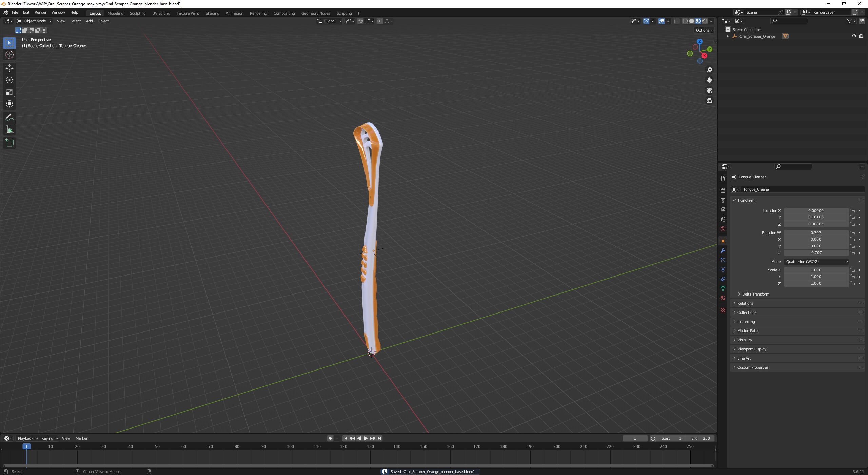Toggle viewport gizmos
868x475 pixels.
pyautogui.click(x=646, y=21)
